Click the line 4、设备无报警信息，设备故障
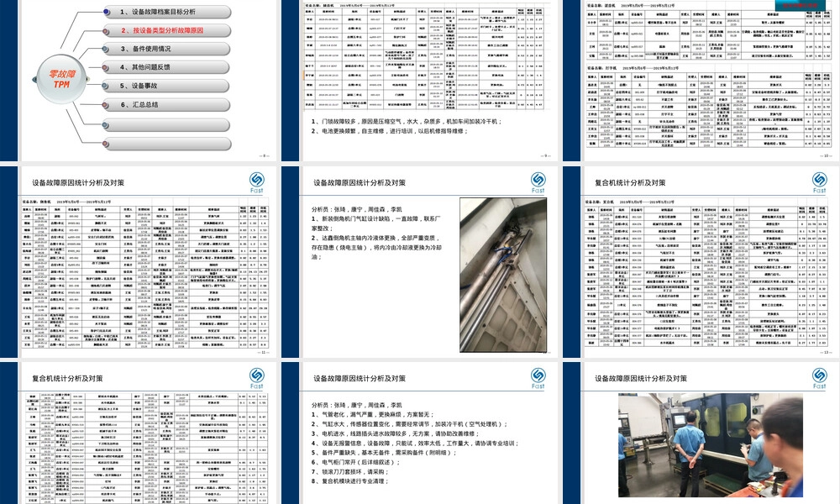This screenshot has width=840, height=504. tap(415, 444)
